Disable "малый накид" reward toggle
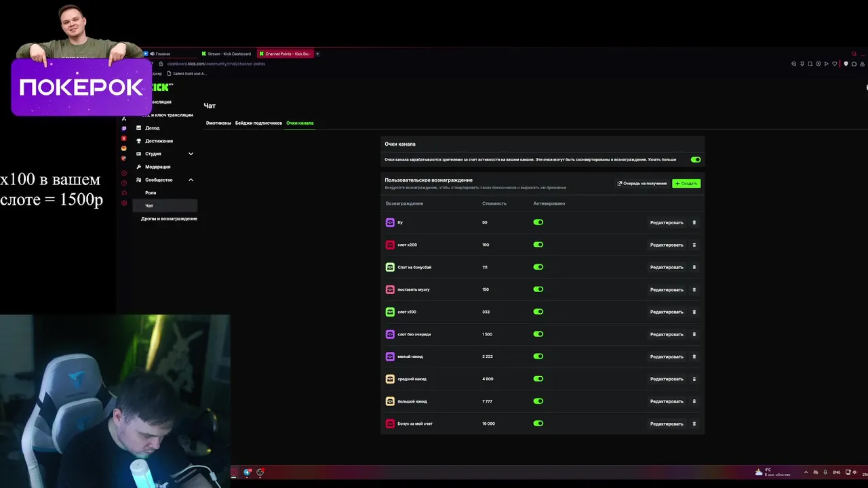The width and height of the screenshot is (868, 488). [x=538, y=357]
